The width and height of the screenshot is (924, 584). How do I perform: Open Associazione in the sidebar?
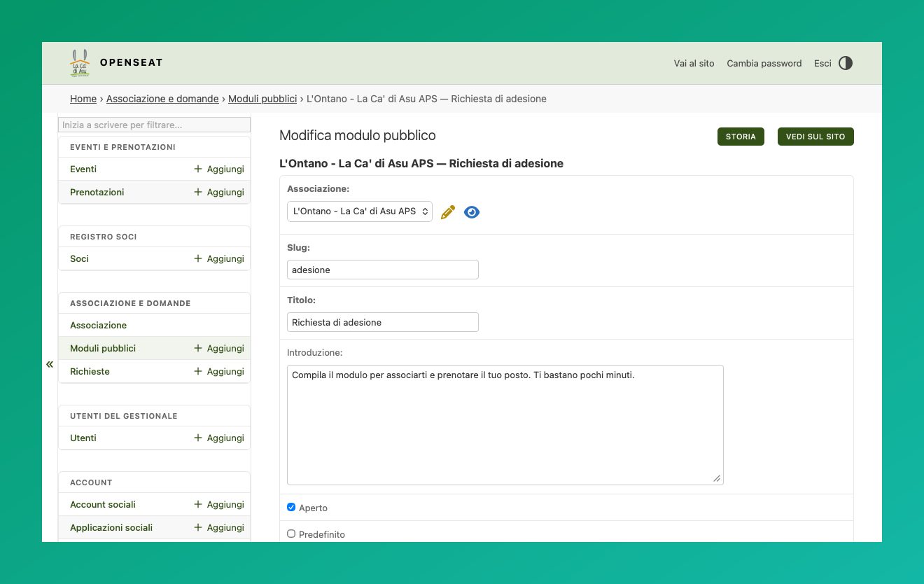pos(99,325)
